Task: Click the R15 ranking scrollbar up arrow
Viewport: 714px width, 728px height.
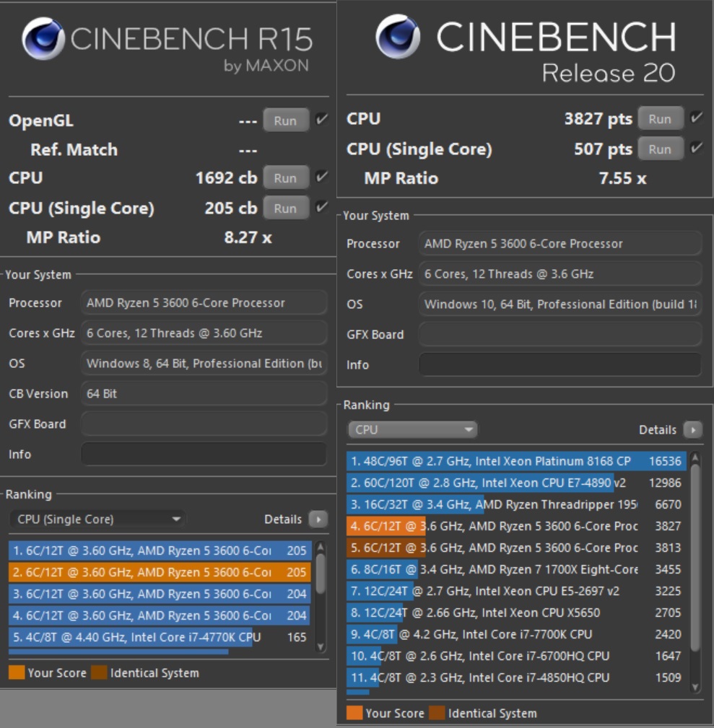Action: tap(320, 547)
